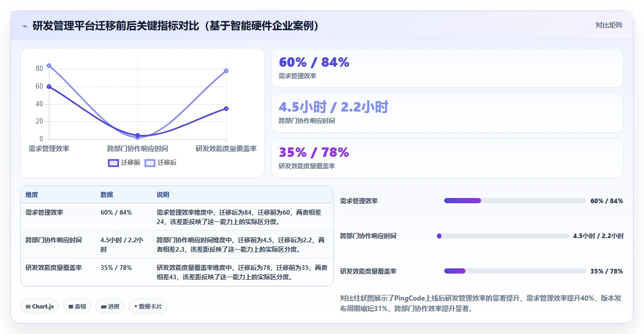
Task: Click the PingCode summary paragraph
Action: (x=480, y=303)
